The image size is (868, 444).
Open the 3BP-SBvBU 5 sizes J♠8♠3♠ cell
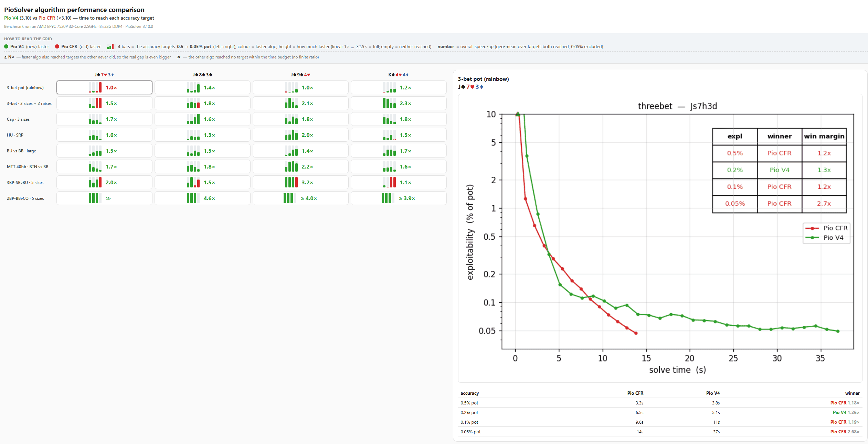point(202,182)
